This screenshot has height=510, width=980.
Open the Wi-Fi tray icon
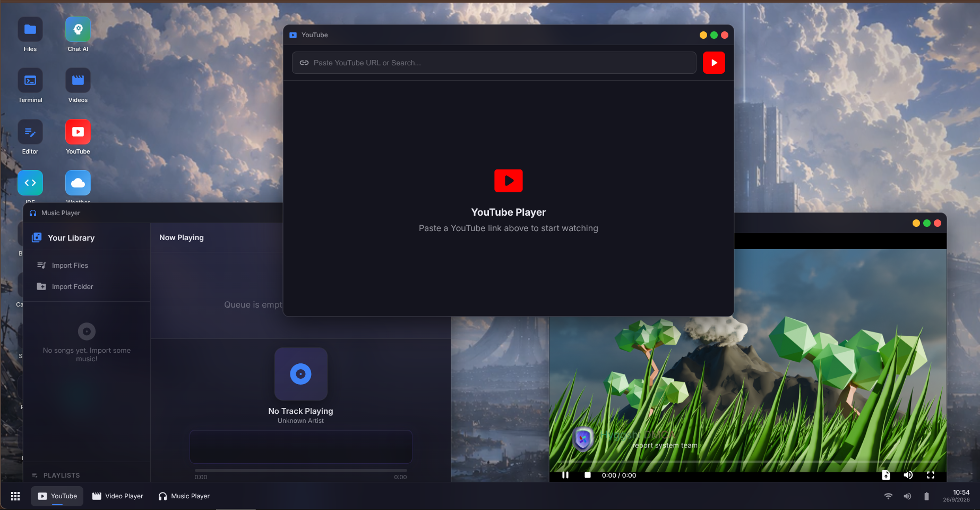pyautogui.click(x=888, y=496)
